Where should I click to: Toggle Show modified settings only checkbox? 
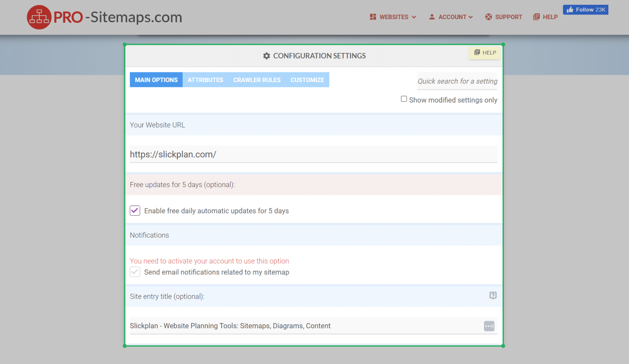pos(404,99)
